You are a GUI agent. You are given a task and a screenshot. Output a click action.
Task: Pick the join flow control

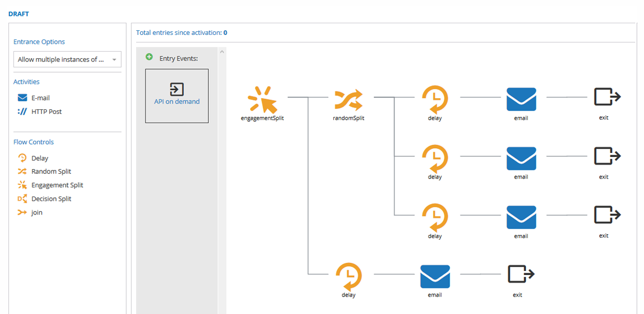30,213
